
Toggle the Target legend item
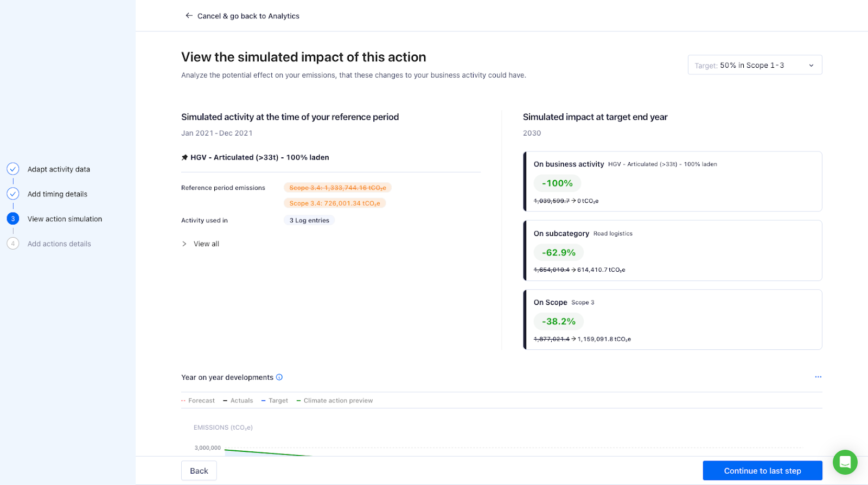[275, 400]
